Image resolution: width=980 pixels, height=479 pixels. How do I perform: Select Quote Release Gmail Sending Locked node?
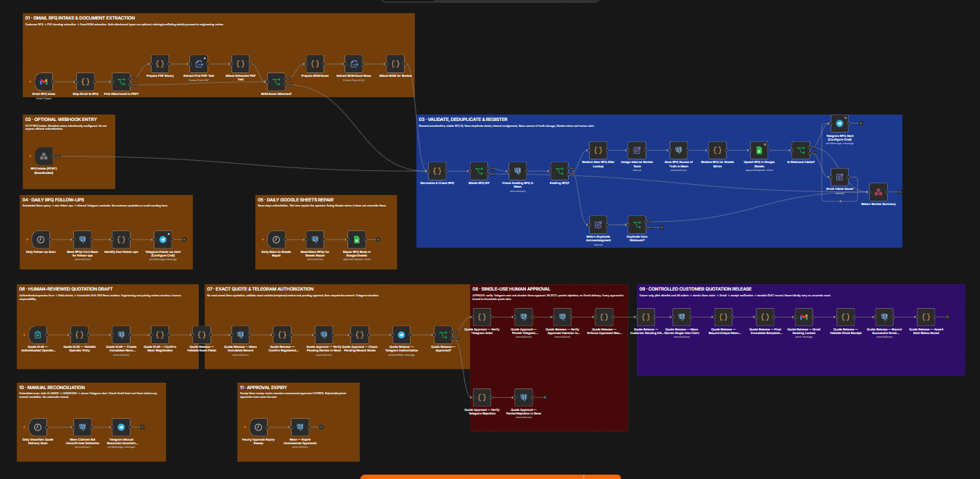tap(802, 317)
